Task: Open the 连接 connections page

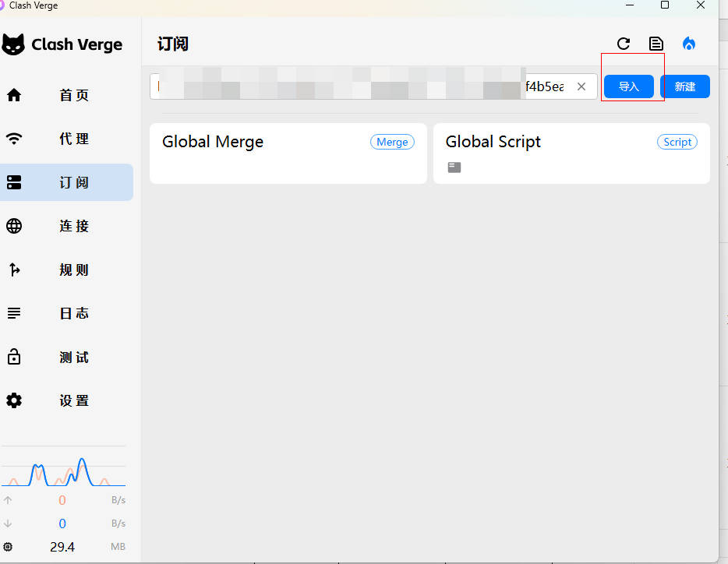Action: pos(66,226)
